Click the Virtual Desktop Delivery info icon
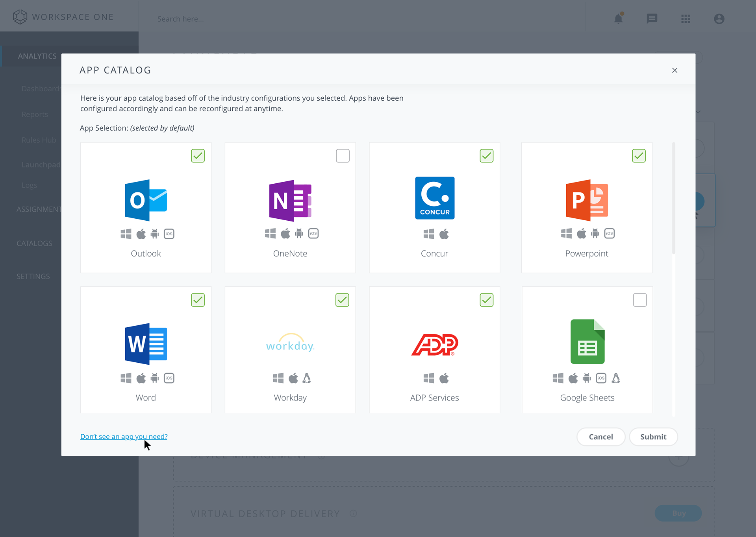Viewport: 756px width, 537px height. [353, 514]
